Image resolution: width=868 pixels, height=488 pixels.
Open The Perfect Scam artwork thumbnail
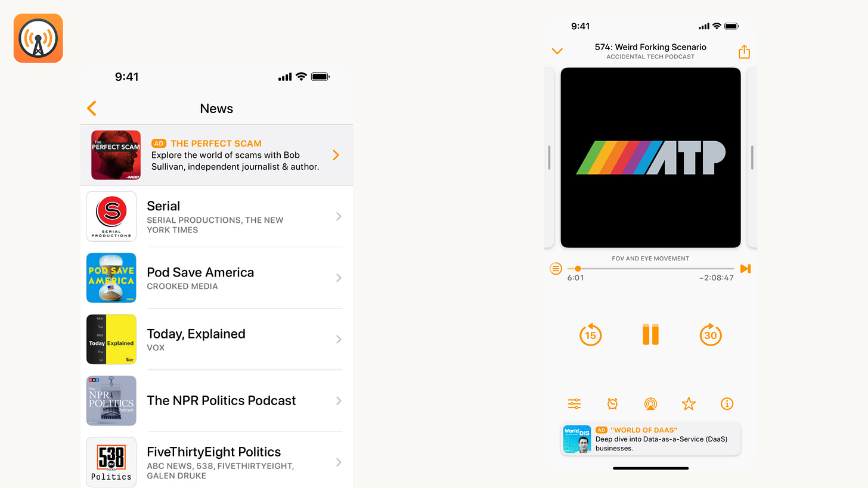click(x=116, y=155)
